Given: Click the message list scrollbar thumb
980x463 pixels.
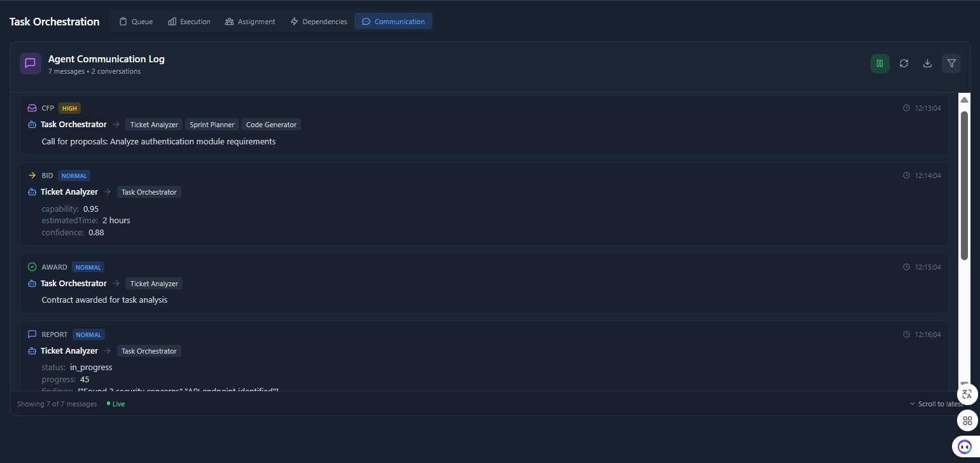Looking at the screenshot, I should coord(964,185).
